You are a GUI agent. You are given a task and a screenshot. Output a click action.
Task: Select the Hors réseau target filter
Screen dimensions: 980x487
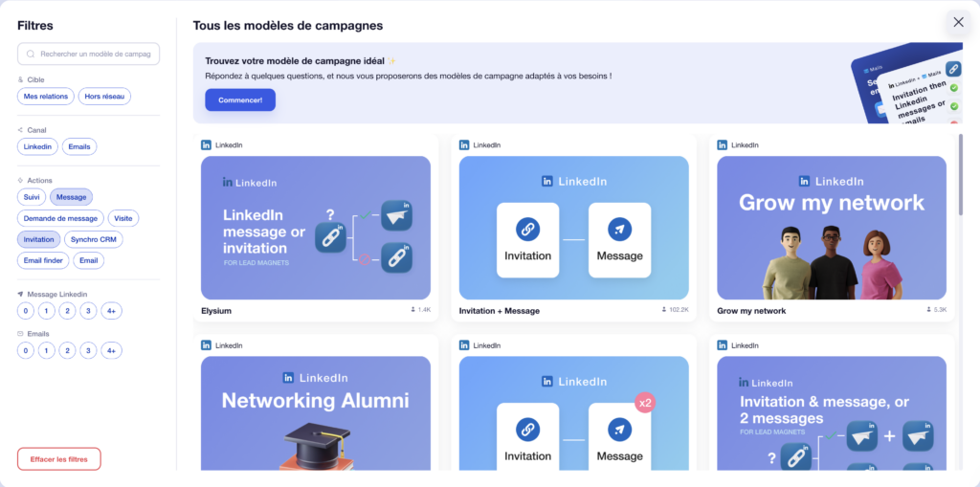tap(104, 96)
